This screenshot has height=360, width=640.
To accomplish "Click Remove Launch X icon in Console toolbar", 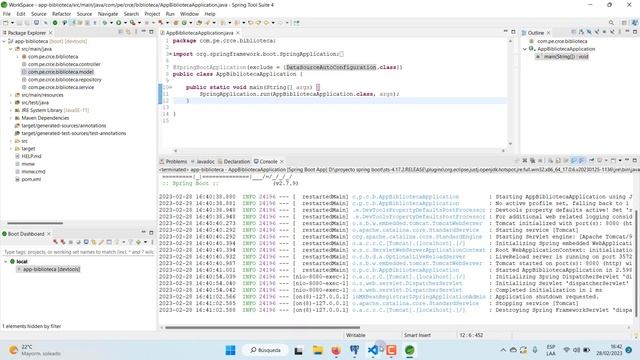I will 525,161.
